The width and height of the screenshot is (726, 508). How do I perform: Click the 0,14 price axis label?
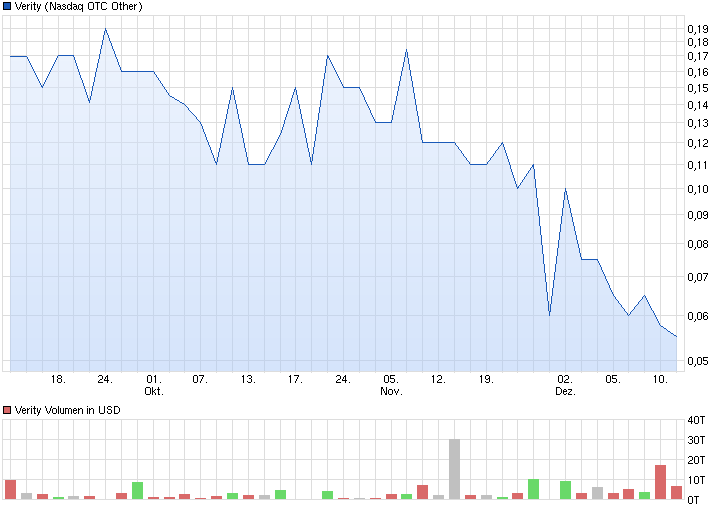point(698,105)
